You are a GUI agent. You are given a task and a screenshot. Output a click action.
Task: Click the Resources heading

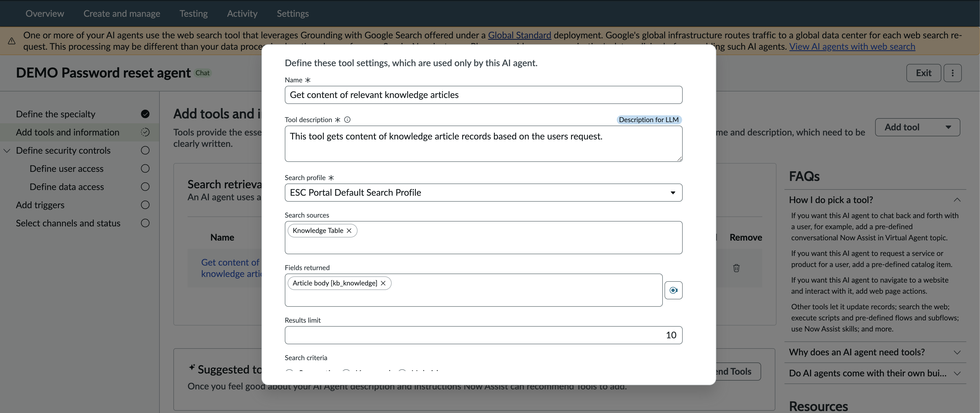(818, 406)
